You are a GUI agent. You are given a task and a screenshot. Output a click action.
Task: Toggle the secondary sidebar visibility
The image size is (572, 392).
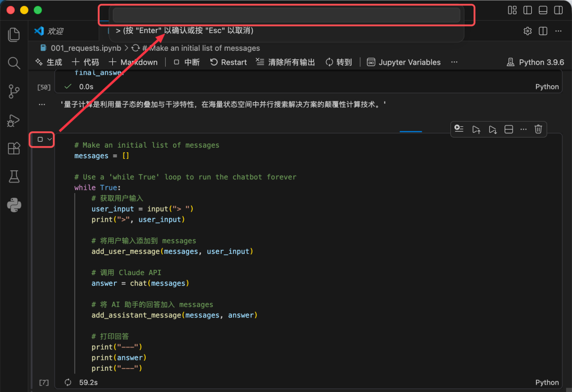coord(558,10)
